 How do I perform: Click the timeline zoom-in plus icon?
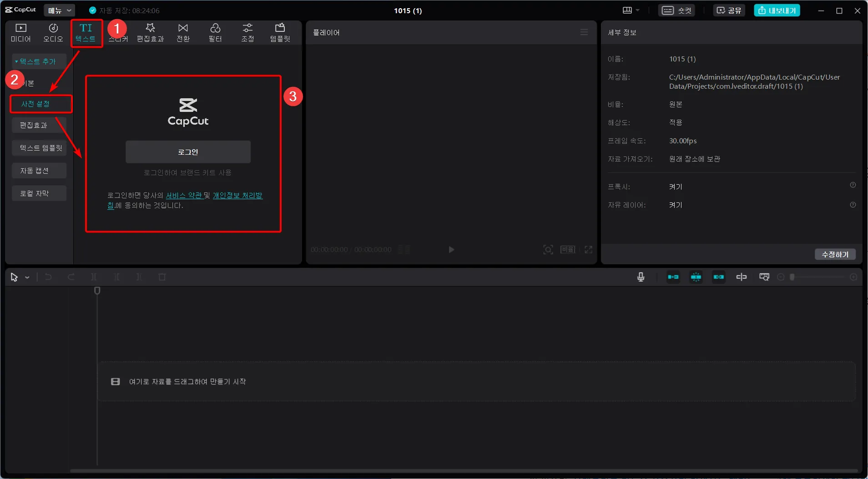[x=853, y=277]
